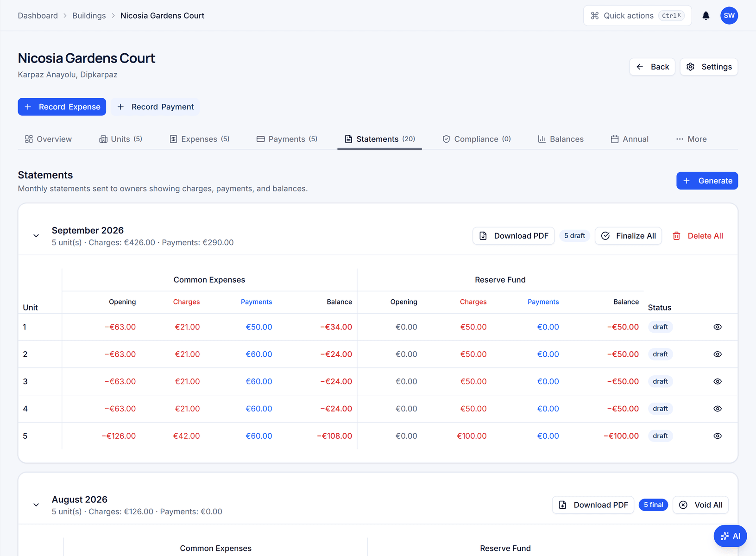Image resolution: width=756 pixels, height=556 pixels.
Task: Open the More tabs menu
Action: [691, 139]
